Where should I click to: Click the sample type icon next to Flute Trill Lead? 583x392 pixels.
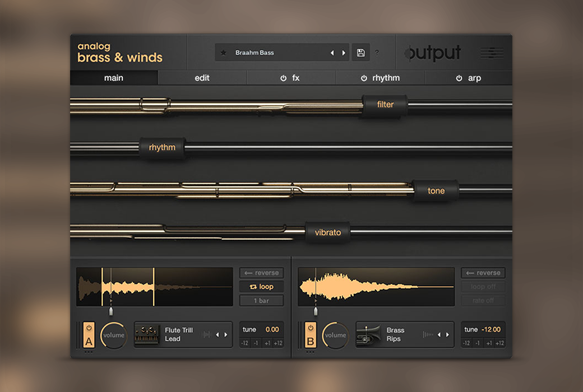pos(206,334)
